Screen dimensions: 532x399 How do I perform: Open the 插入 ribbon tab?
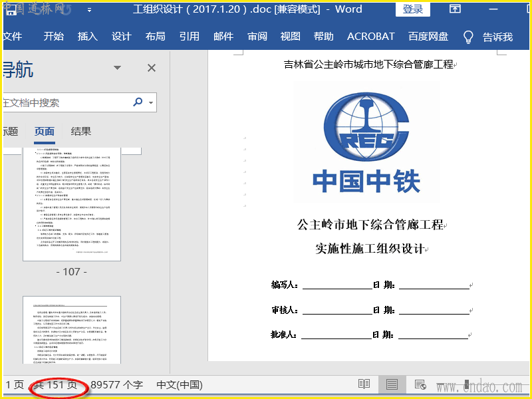(88, 37)
